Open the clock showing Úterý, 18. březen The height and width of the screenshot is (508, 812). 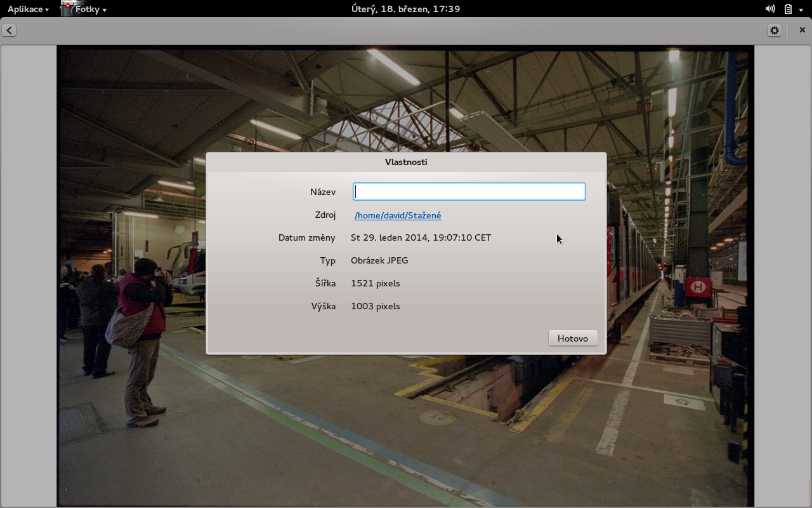(x=406, y=9)
